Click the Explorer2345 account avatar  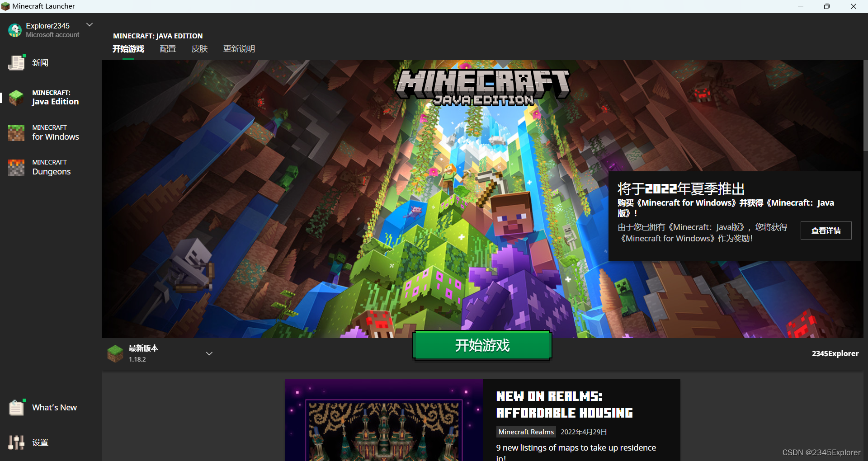point(15,30)
